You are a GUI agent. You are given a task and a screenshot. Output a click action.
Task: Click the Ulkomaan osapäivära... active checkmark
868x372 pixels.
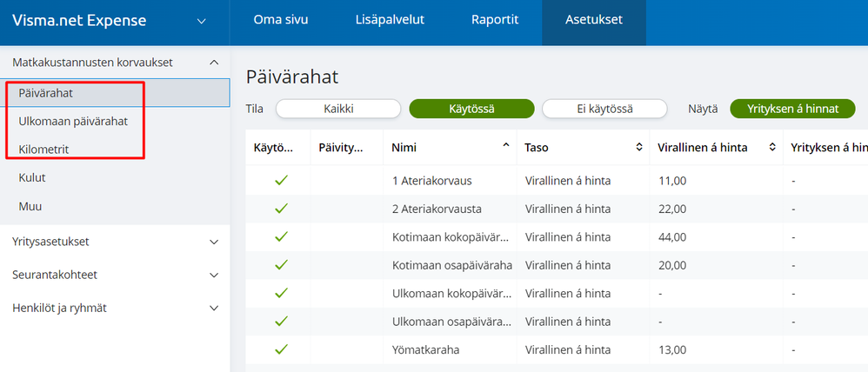tap(282, 321)
